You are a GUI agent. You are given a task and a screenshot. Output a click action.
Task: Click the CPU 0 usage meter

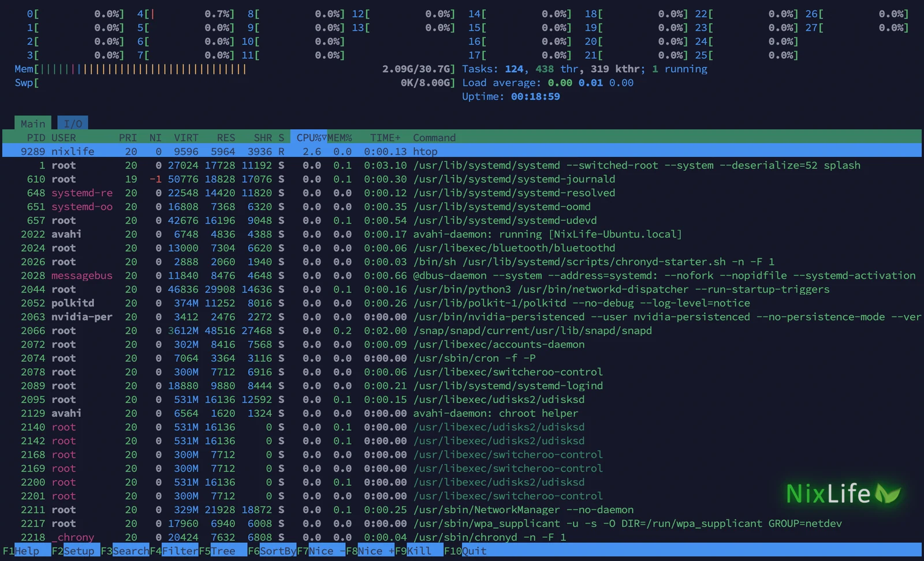pos(76,14)
